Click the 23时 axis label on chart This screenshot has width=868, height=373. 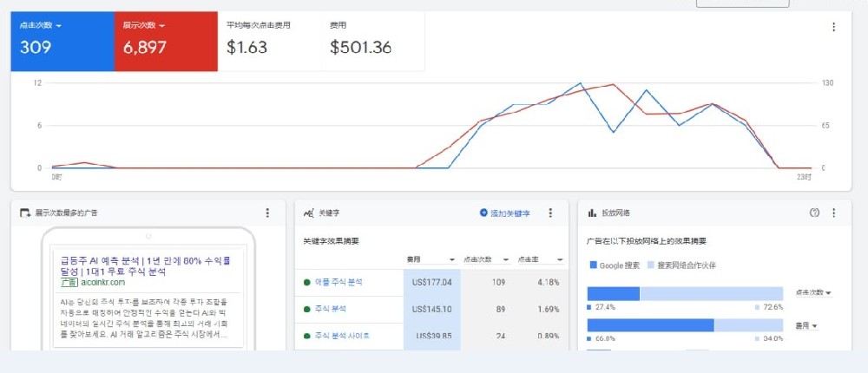[805, 177]
